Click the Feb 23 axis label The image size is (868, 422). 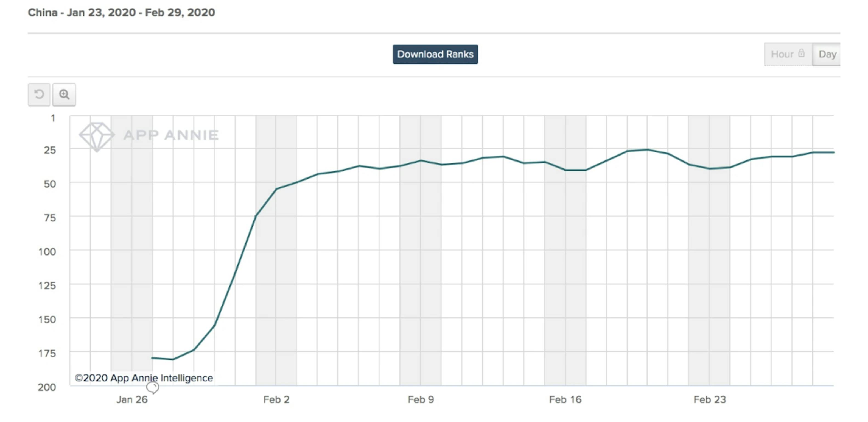[710, 400]
